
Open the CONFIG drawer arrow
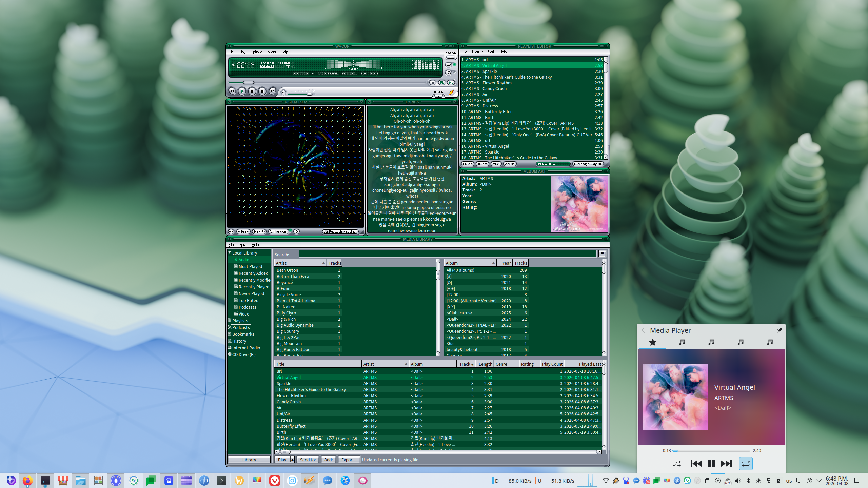click(x=438, y=96)
